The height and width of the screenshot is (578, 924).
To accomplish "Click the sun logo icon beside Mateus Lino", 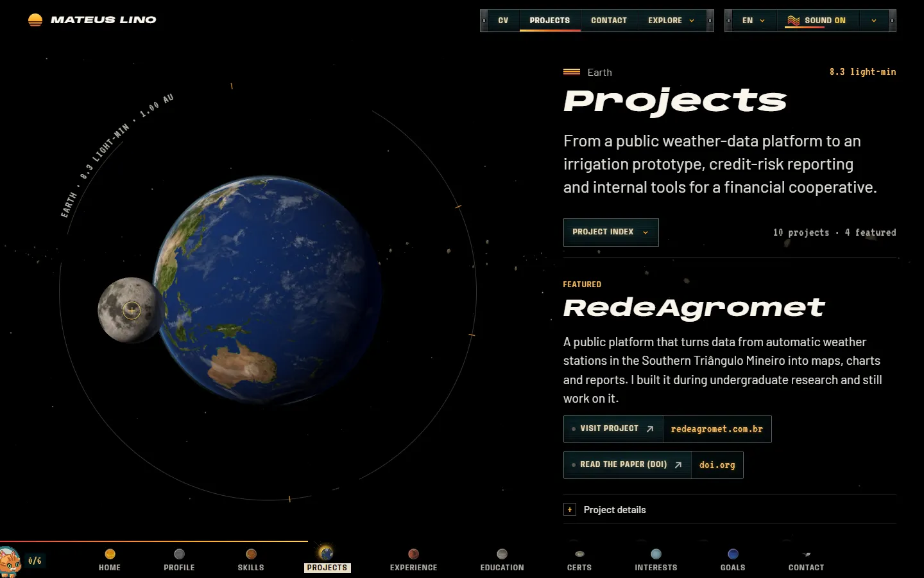I will coord(35,20).
